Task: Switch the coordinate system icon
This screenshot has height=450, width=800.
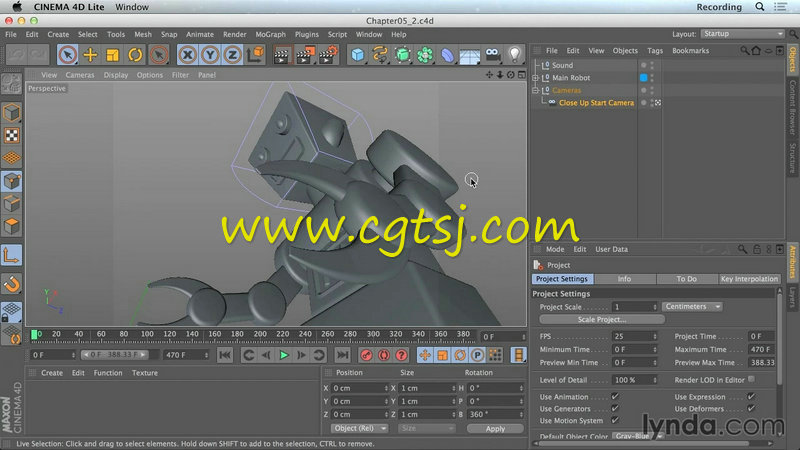Action: pos(256,55)
